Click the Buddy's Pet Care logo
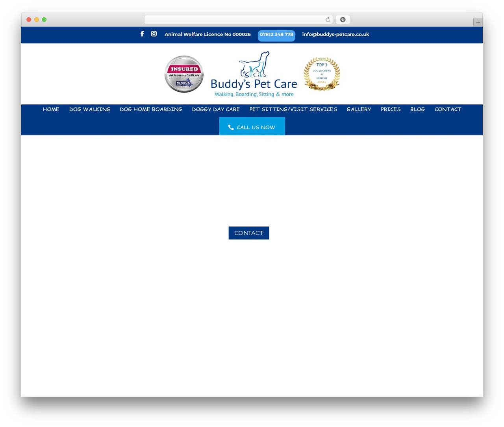The height and width of the screenshot is (427, 504). [254, 74]
